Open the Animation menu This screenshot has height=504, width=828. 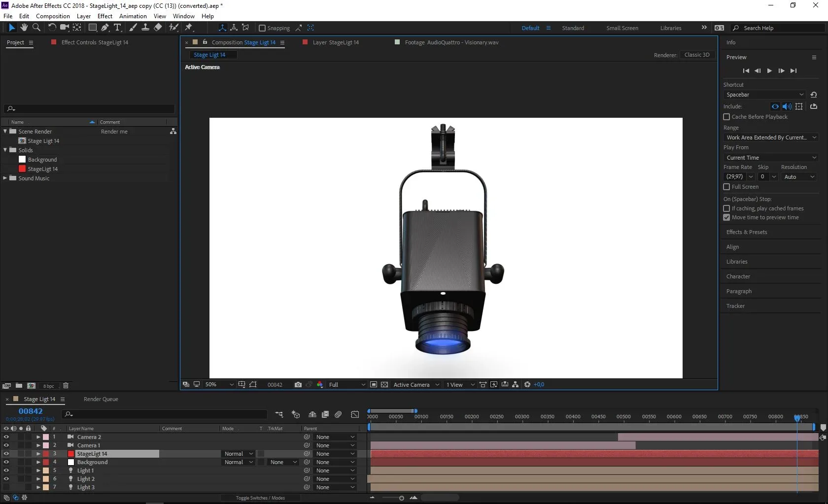click(x=133, y=16)
